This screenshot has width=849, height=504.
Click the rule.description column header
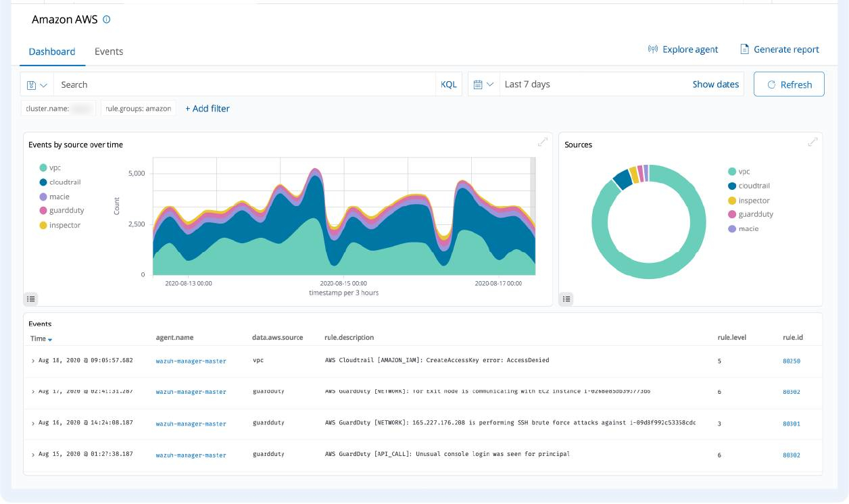[349, 337]
